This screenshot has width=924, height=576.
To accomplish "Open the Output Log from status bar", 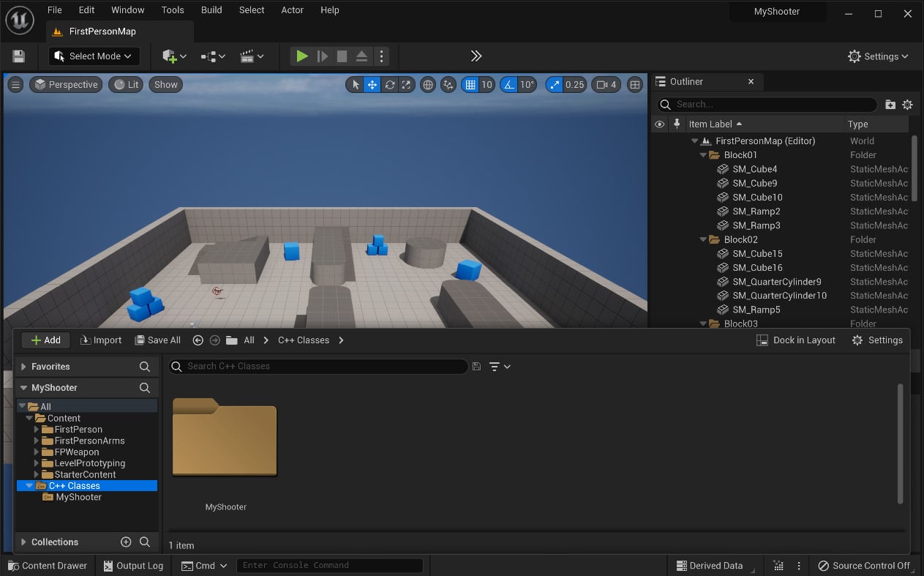I will pyautogui.click(x=133, y=566).
